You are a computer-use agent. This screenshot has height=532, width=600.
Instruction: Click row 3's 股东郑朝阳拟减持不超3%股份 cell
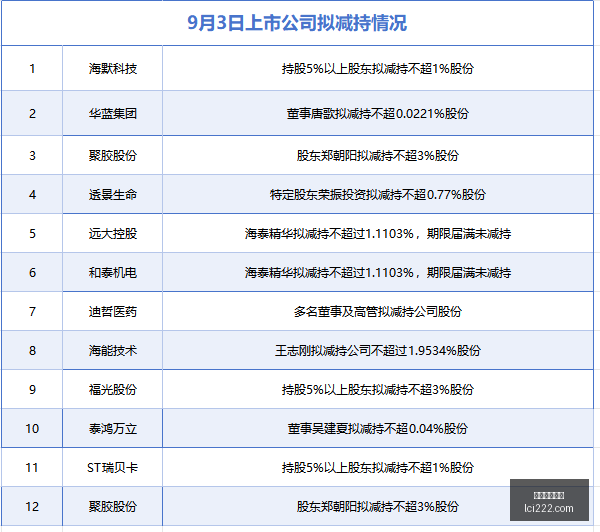click(x=378, y=155)
